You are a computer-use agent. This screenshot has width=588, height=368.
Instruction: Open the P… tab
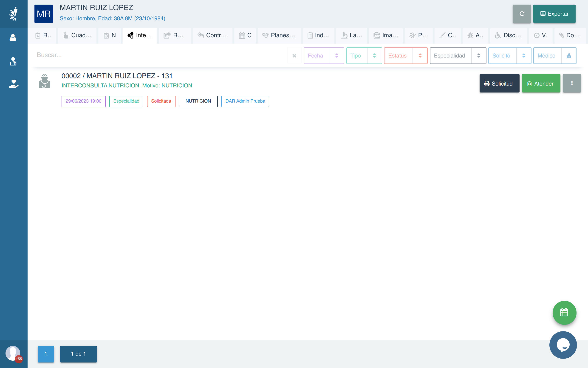(x=418, y=35)
